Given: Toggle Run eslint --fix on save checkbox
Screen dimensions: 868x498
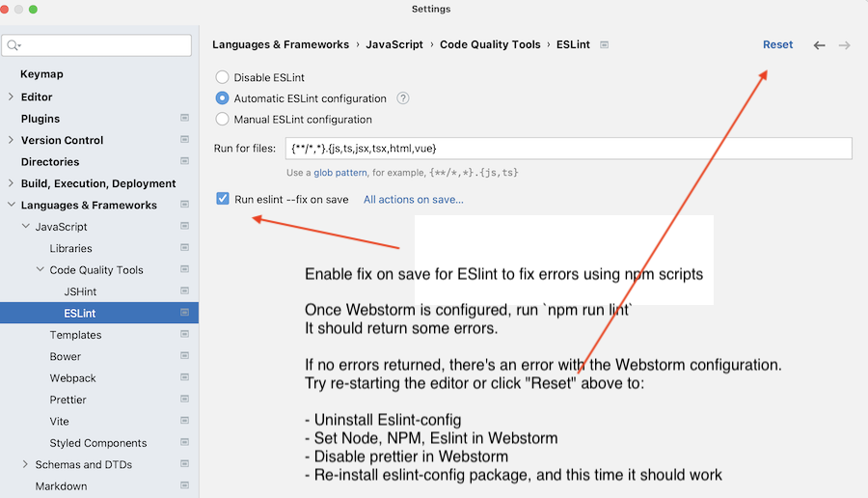Looking at the screenshot, I should [x=223, y=199].
